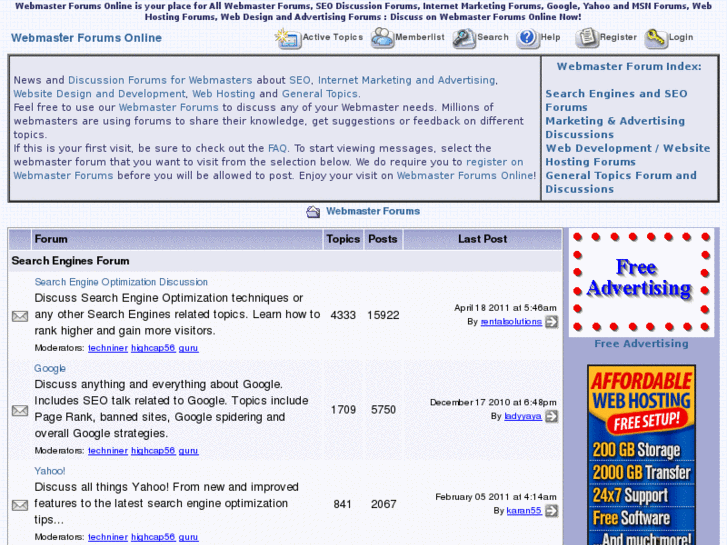Click the Login key icon
This screenshot has width=727, height=545.
tap(656, 38)
